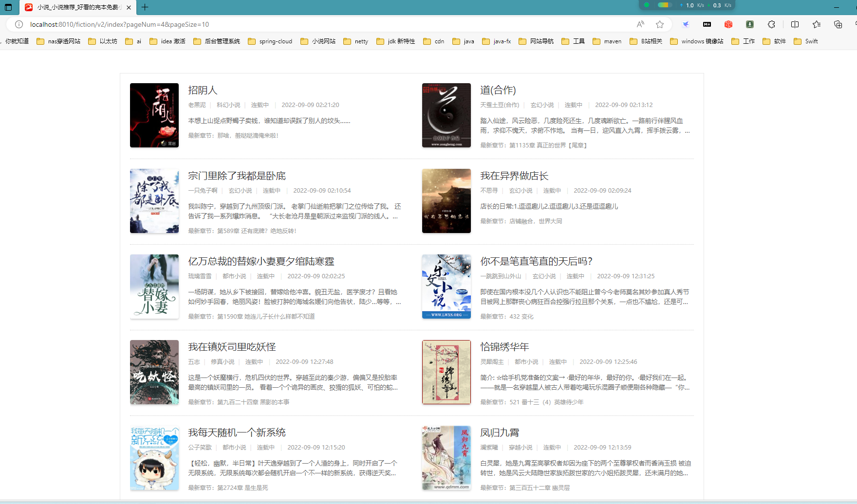Open the favorites list icon
Screen dimensions: 857x504
tap(817, 24)
